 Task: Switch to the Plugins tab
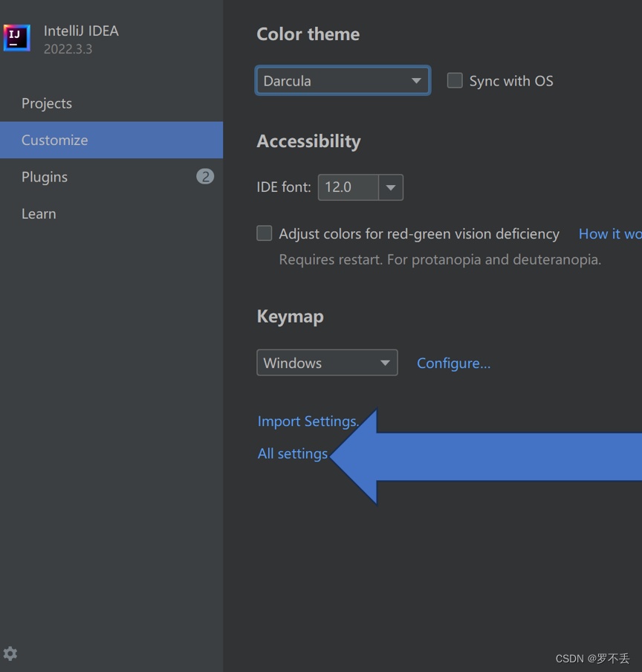111,177
